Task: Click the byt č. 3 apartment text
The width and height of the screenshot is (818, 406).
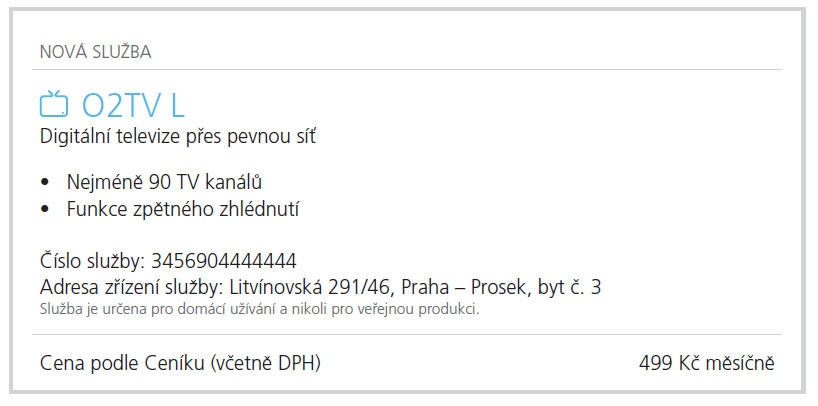Action: [x=570, y=288]
